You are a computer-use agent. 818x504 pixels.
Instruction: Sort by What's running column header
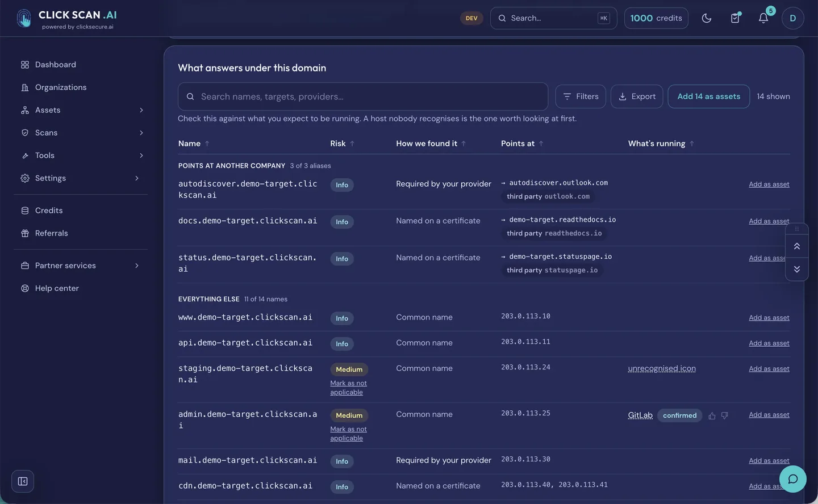(x=661, y=144)
